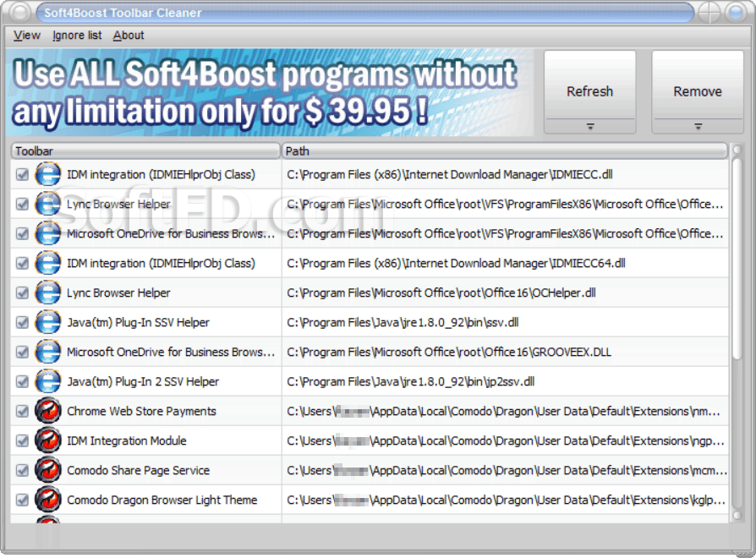This screenshot has width=756, height=558.
Task: Uncheck the IDM integration IDMIECC.dll checkbox
Action: point(22,174)
